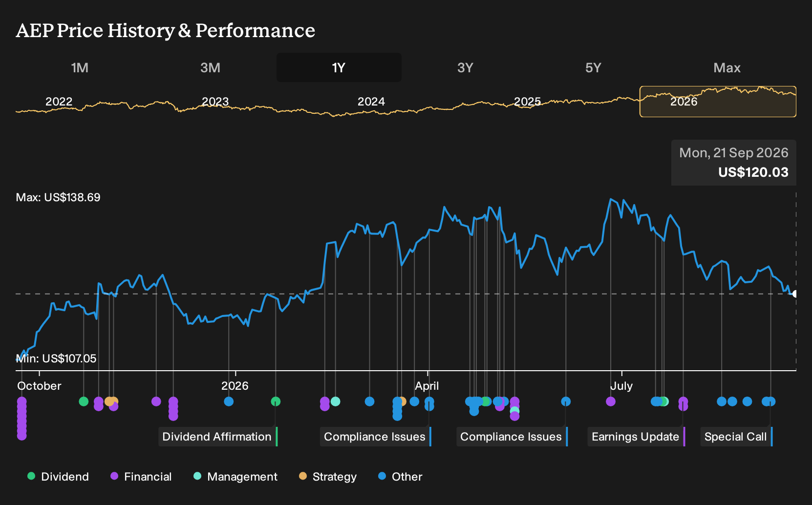Click the blue event dot below 2026 label
This screenshot has height=505, width=812.
tap(229, 401)
